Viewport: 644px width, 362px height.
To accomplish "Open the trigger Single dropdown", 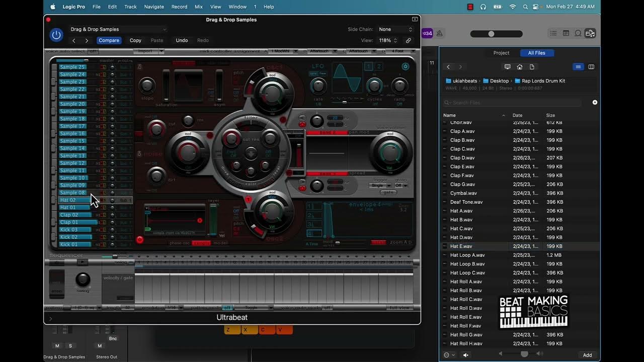I will [x=380, y=186].
